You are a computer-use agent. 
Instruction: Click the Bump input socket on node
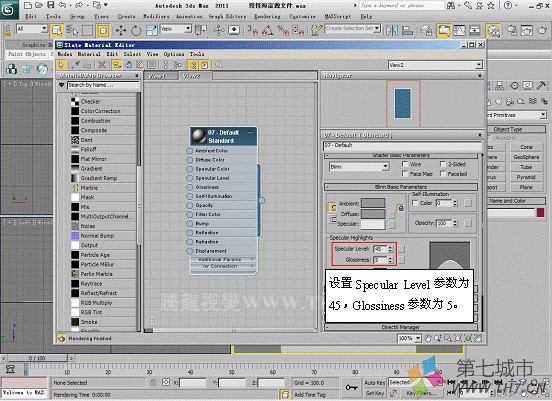point(189,224)
